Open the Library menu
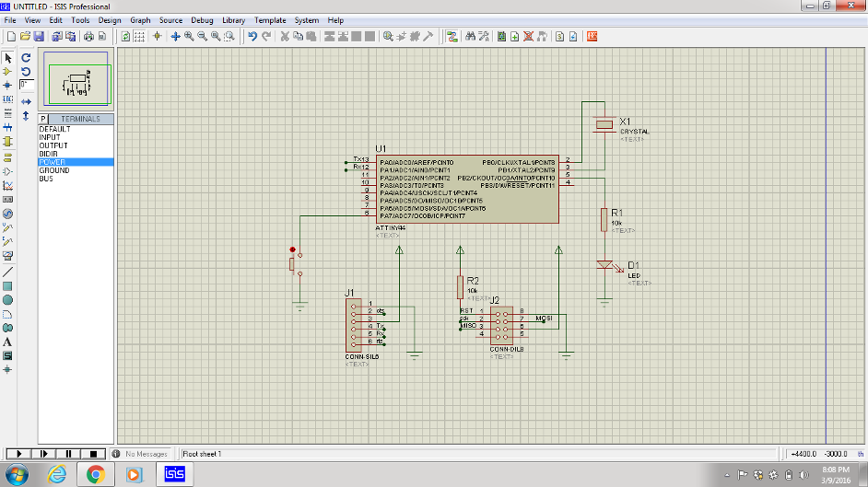Viewport: 868px width, 487px height. (x=234, y=20)
